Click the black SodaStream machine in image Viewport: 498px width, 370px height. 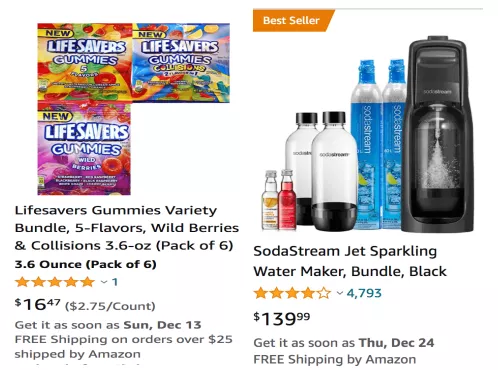point(438,133)
